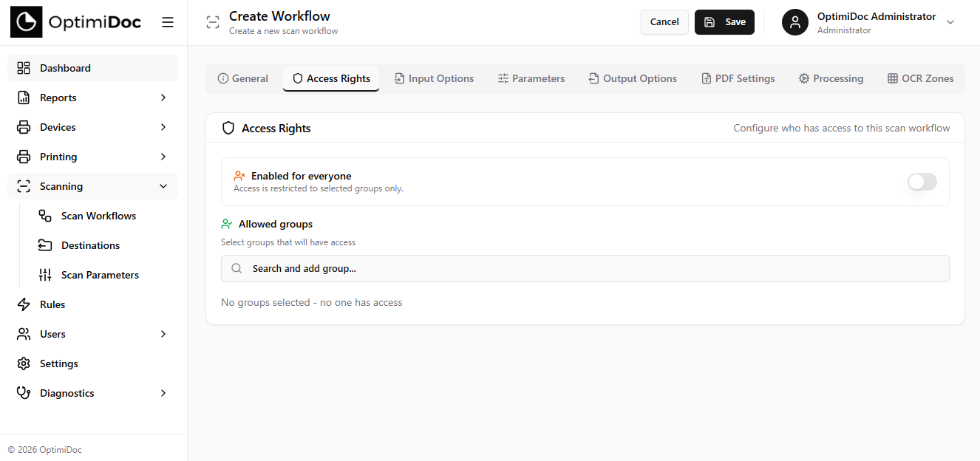Viewport: 980px width, 461px height.
Task: Go to Settings in the sidebar
Action: [92, 363]
